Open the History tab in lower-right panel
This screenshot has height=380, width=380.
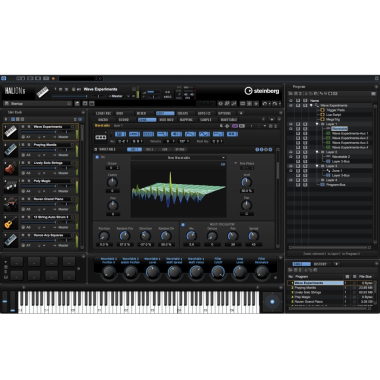coord(320,264)
